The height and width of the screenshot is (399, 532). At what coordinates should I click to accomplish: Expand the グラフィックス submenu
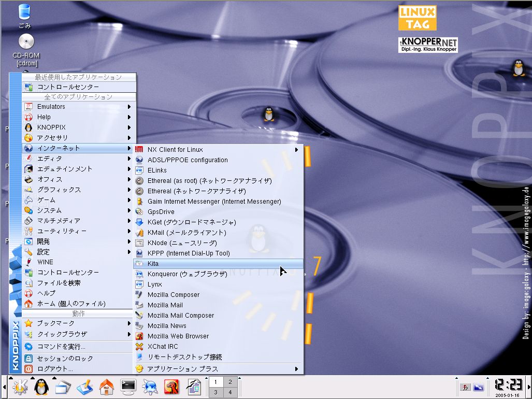(x=78, y=190)
